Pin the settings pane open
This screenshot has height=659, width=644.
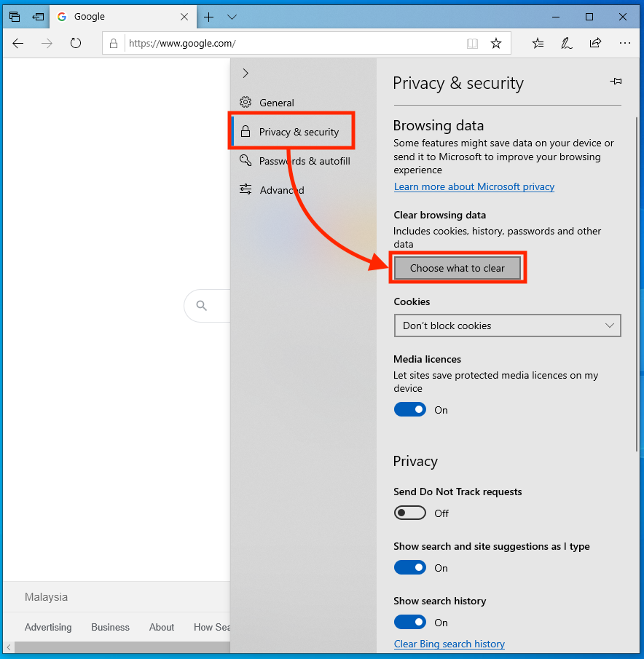coord(616,82)
